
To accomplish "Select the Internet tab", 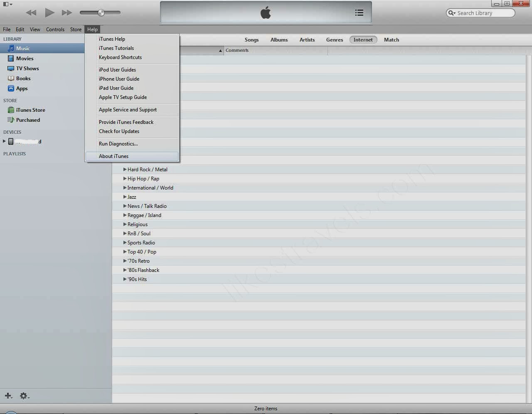I will click(363, 39).
